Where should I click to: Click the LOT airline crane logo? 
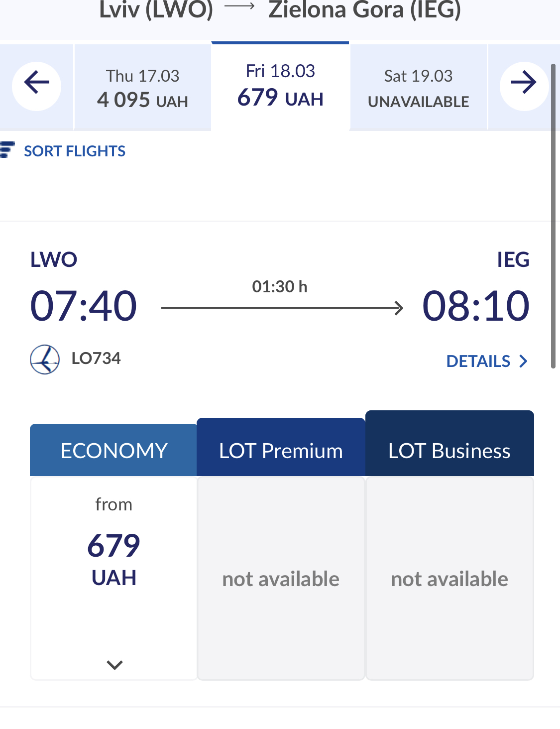point(45,359)
